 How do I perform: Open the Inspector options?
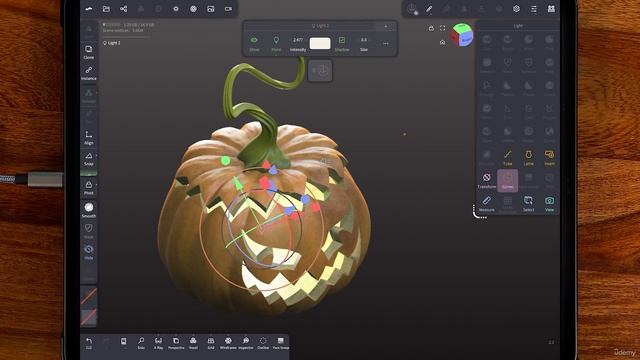246,343
